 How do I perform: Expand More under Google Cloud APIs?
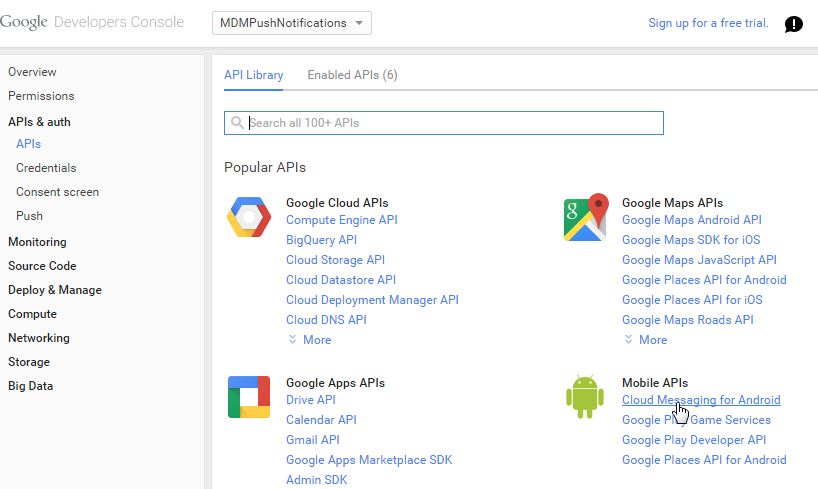click(x=310, y=340)
